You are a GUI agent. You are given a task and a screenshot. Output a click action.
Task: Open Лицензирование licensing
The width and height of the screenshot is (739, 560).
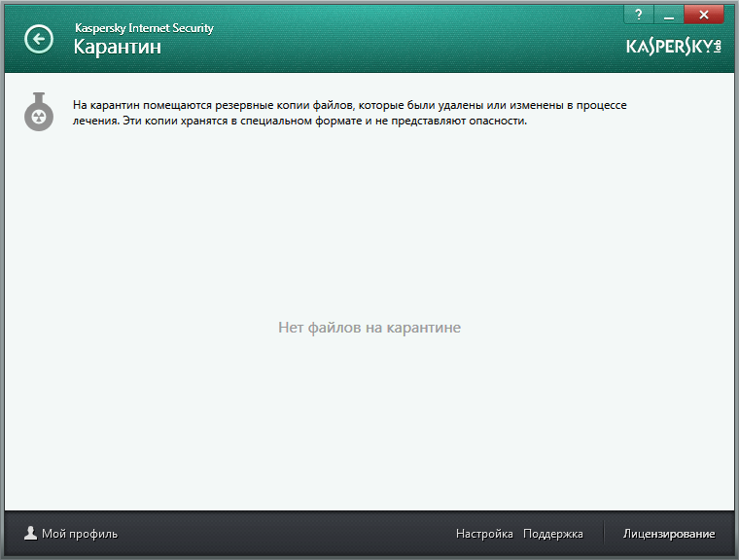coord(669,534)
